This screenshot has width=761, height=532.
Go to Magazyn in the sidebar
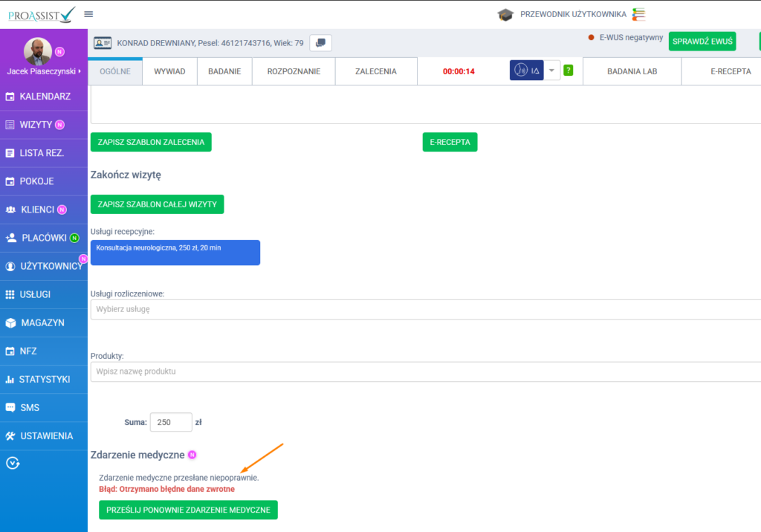pyautogui.click(x=42, y=323)
